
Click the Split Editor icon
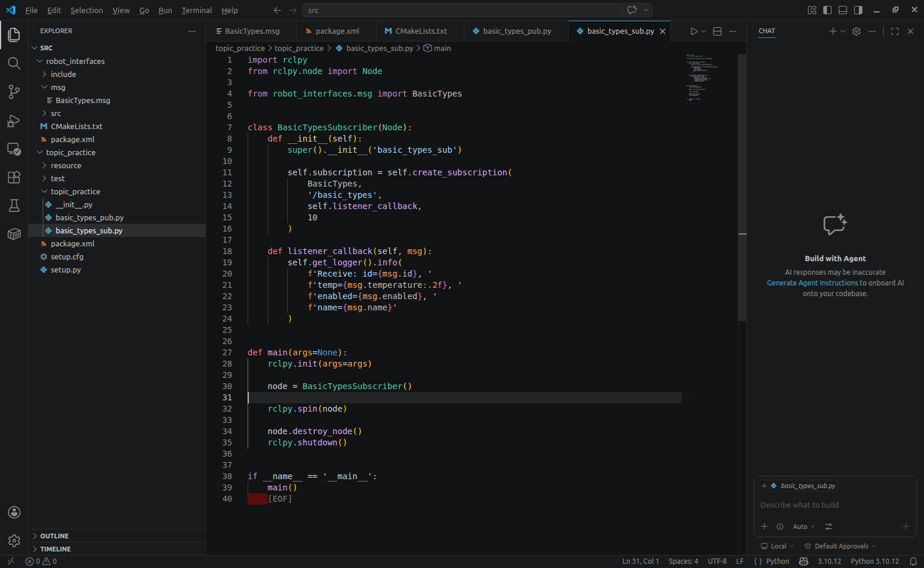717,31
